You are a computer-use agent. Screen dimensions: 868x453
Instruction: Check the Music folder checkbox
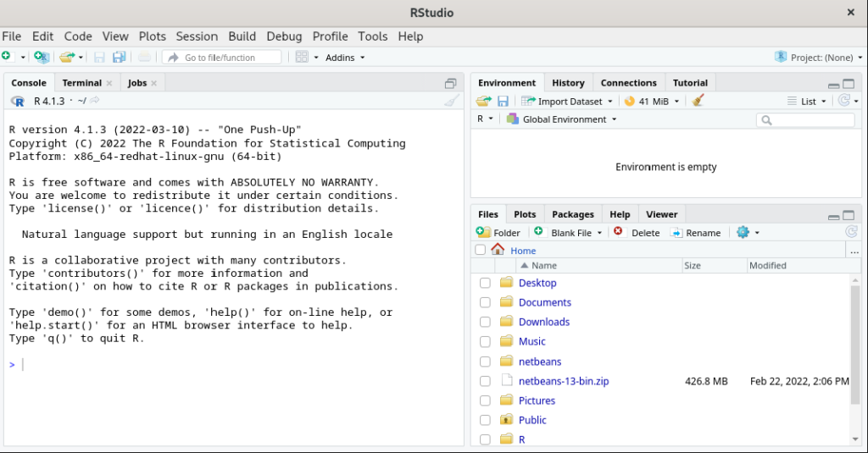click(x=485, y=342)
